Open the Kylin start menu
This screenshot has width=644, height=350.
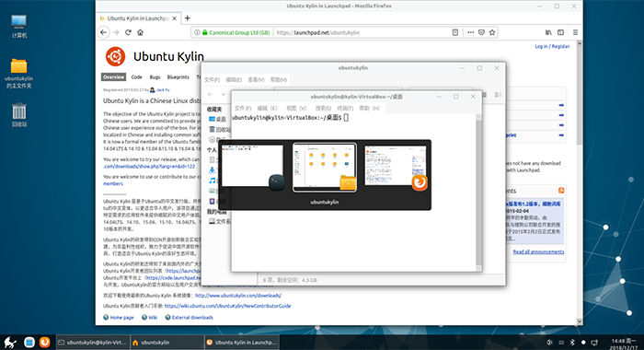coord(10,343)
